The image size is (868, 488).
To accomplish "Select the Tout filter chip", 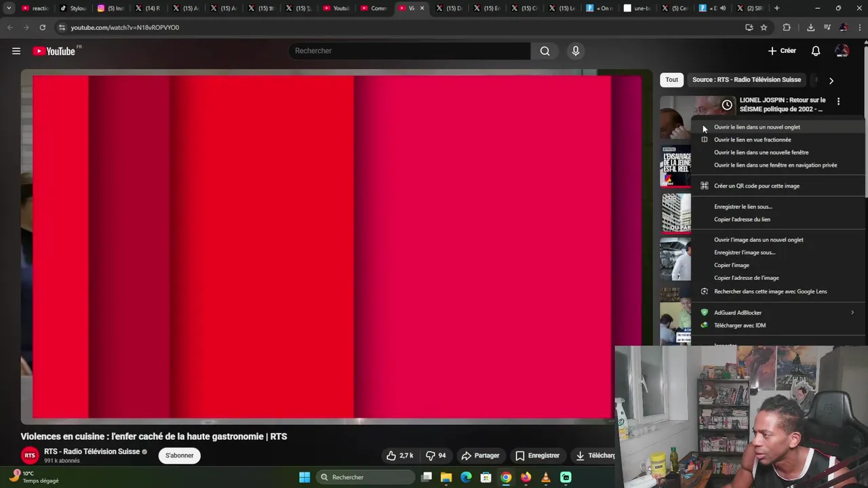I will point(671,79).
